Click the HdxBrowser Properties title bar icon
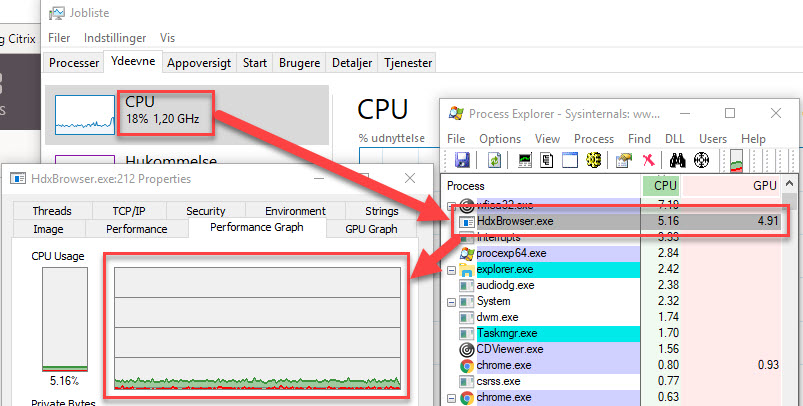 point(18,179)
